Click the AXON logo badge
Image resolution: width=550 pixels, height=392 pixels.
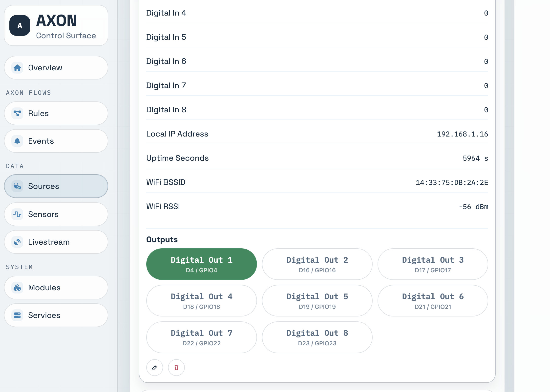pyautogui.click(x=20, y=25)
